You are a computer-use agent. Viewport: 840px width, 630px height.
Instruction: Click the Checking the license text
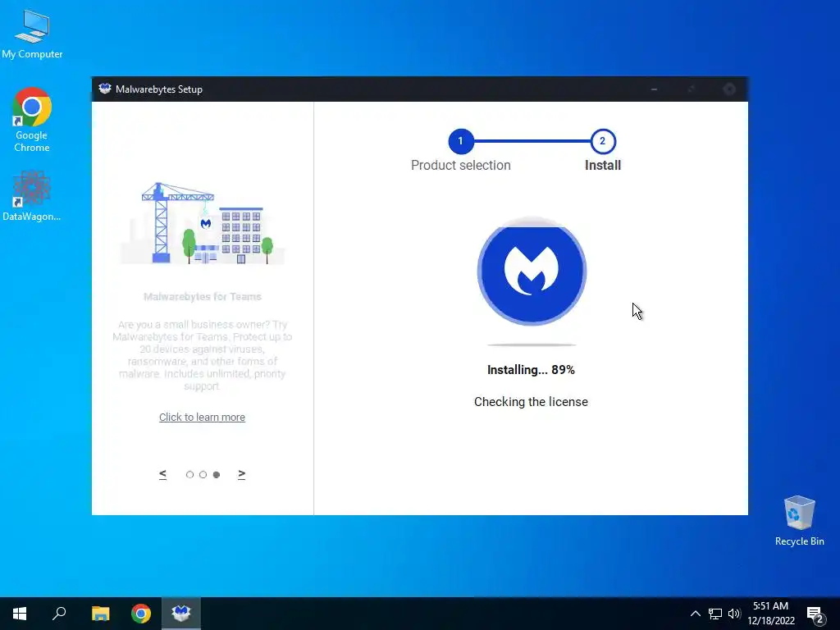(531, 402)
